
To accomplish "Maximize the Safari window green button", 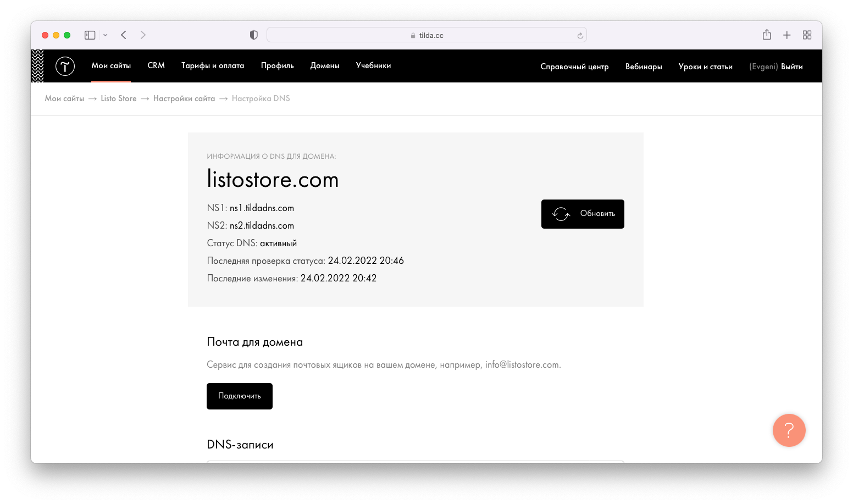I will pyautogui.click(x=67, y=35).
